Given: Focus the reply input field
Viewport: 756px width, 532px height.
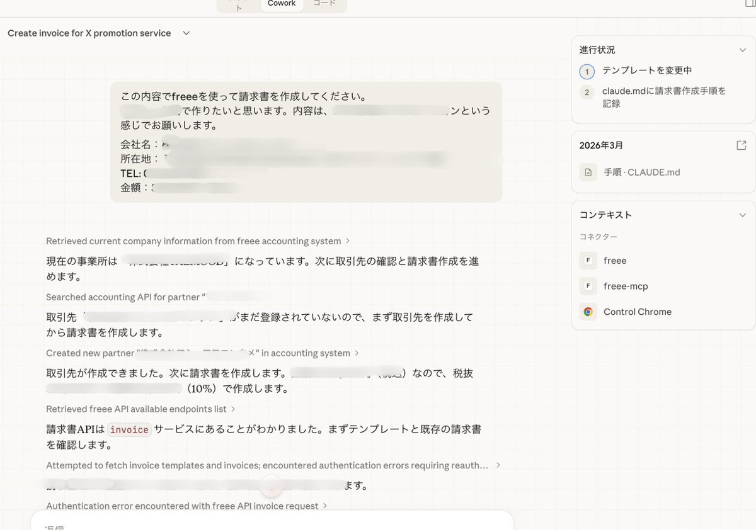Looking at the screenshot, I should 272,521.
